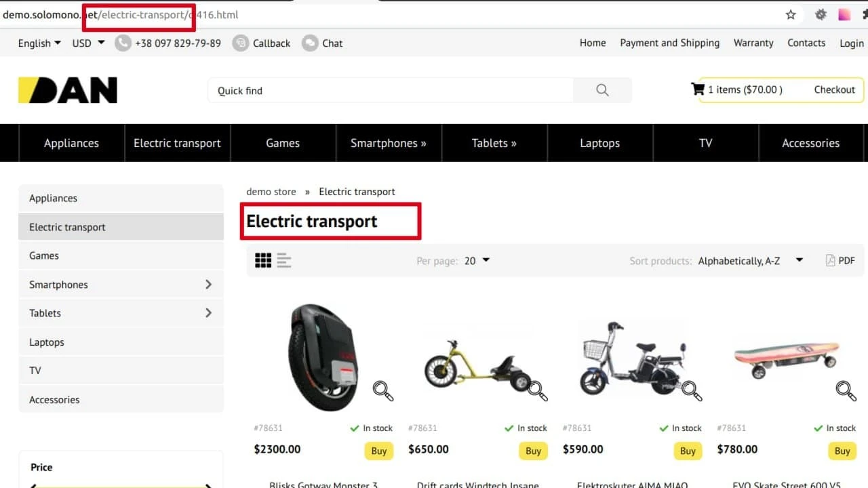Change the Per page count dropdown
Viewport: 868px width, 488px height.
(x=477, y=261)
